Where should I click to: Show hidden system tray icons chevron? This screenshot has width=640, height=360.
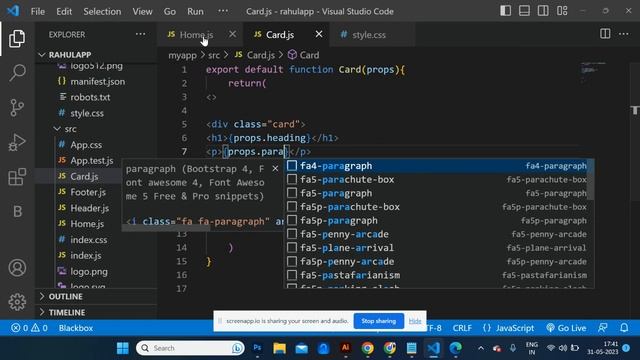481,348
